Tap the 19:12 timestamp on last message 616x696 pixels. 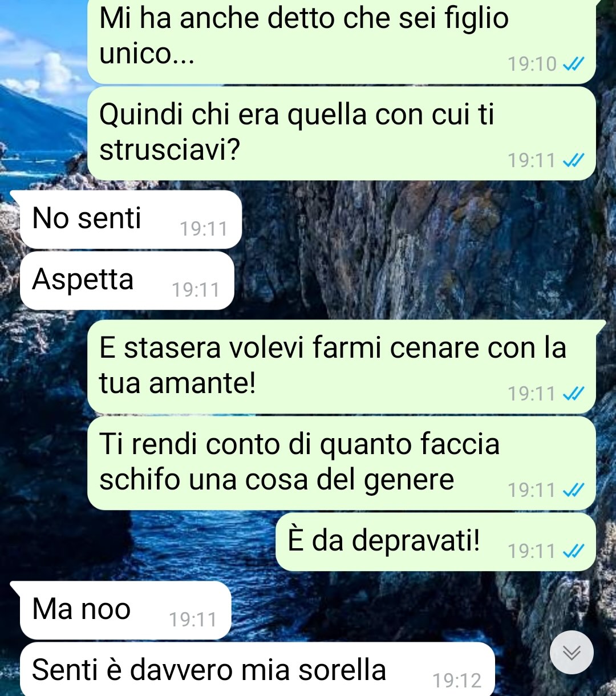(457, 681)
